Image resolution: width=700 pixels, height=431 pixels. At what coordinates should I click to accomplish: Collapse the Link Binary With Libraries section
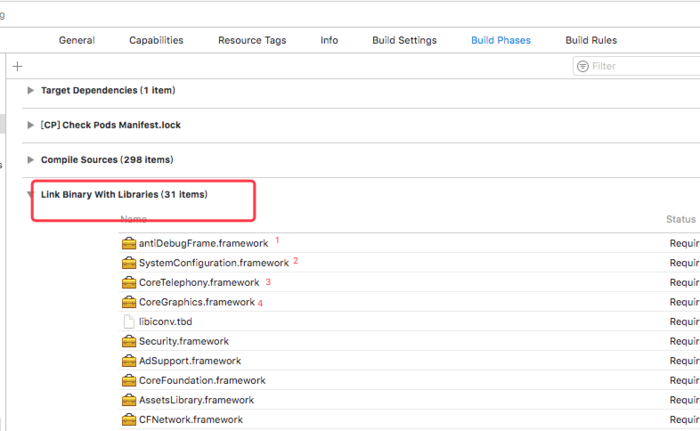click(31, 195)
